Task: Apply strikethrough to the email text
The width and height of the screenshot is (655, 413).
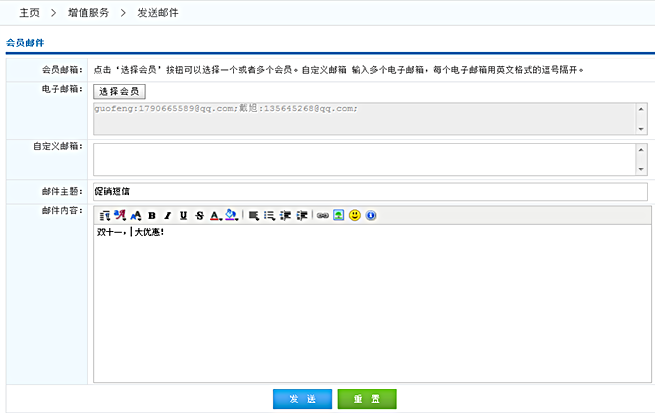Action: 199,215
